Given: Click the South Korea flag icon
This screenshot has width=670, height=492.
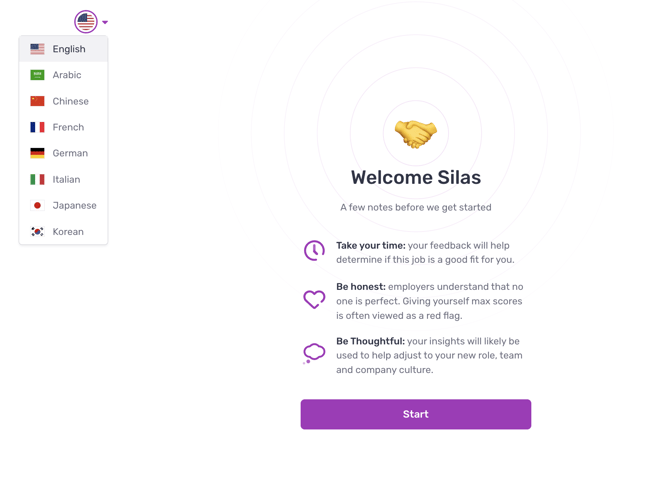Looking at the screenshot, I should (37, 231).
